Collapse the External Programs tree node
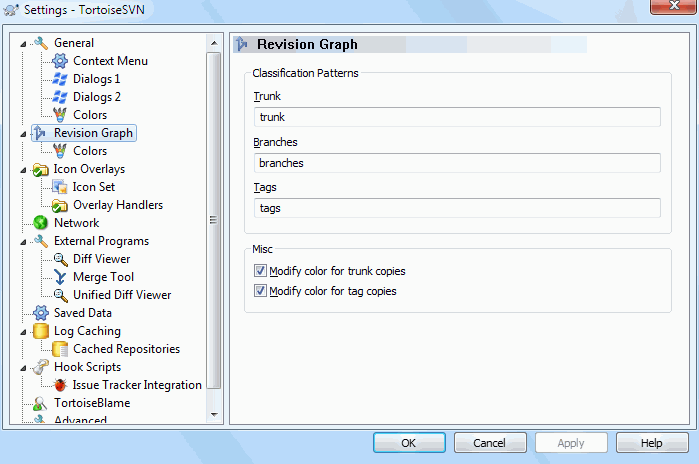Viewport: 699px width, 464px height. click(x=23, y=242)
